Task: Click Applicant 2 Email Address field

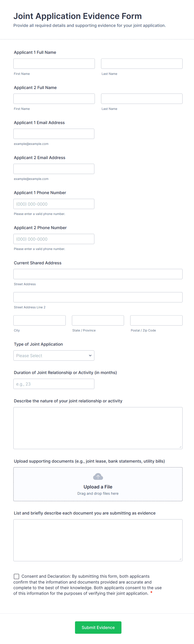Action: (54, 169)
